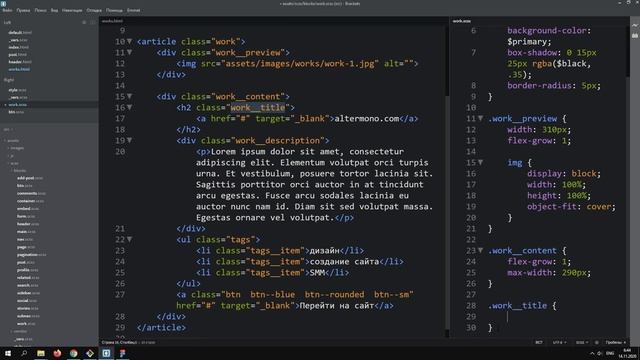The width and height of the screenshot is (640, 360).
Task: Select post.html in the working files
Action: tap(18, 55)
